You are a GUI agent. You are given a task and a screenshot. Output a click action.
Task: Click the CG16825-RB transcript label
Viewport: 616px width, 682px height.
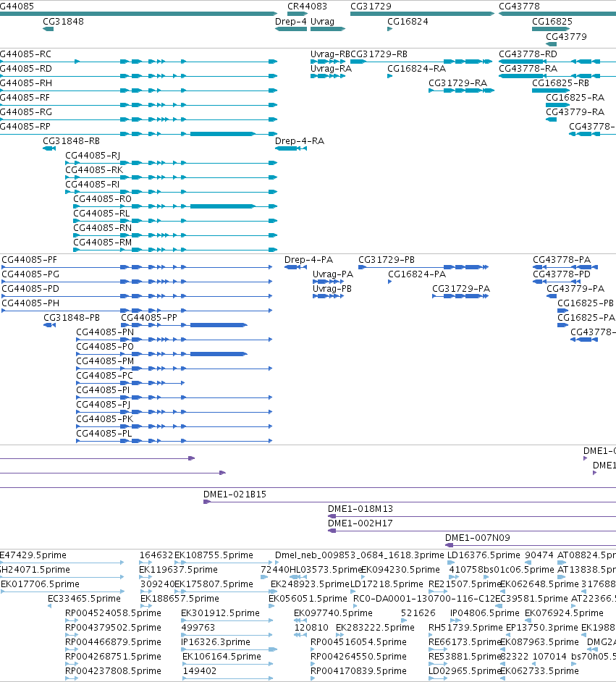[560, 83]
